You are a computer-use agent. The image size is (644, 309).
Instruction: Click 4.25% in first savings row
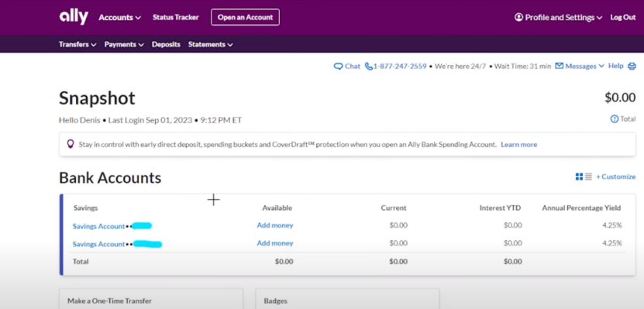coord(612,225)
